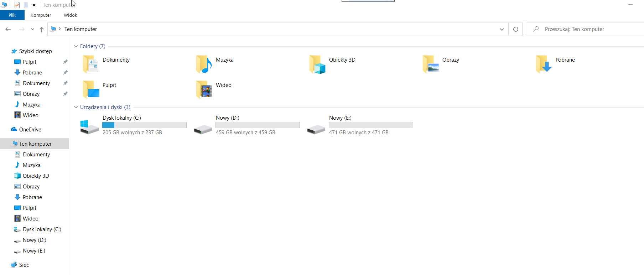Select Nowy (D:) in navigation pane
Screen dimensions: 644x275
coord(35,240)
